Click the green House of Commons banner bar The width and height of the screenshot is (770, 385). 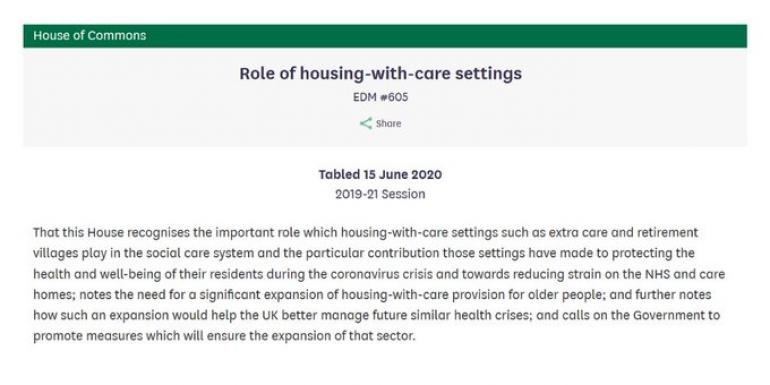click(385, 36)
